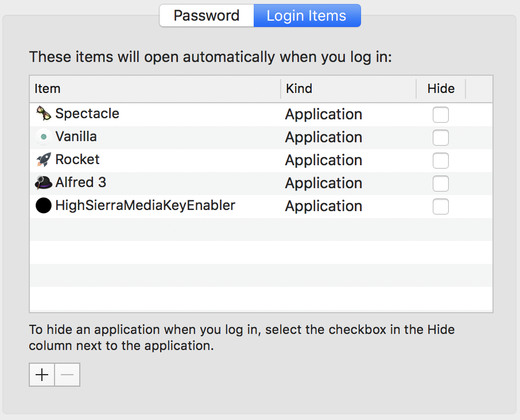Tick Hide checkbox for HighSierraMediaKeyEnabler
The height and width of the screenshot is (420, 520).
click(441, 206)
